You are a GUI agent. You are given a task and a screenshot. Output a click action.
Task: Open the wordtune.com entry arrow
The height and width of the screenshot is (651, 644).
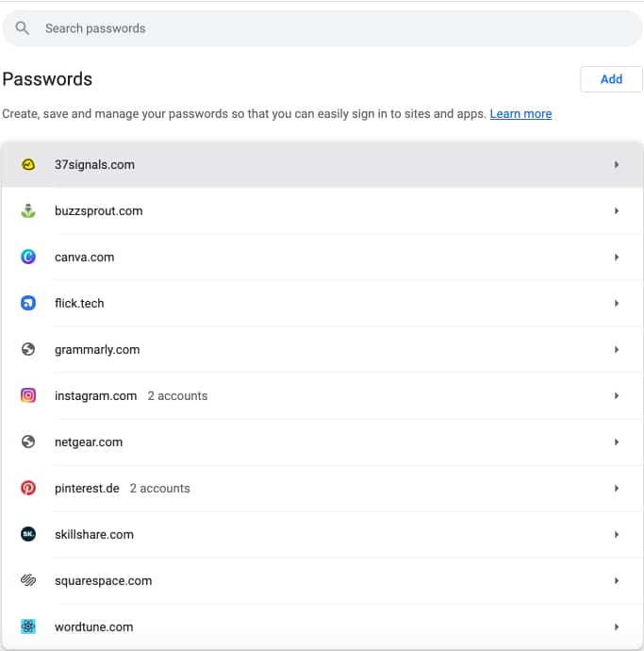click(x=617, y=627)
